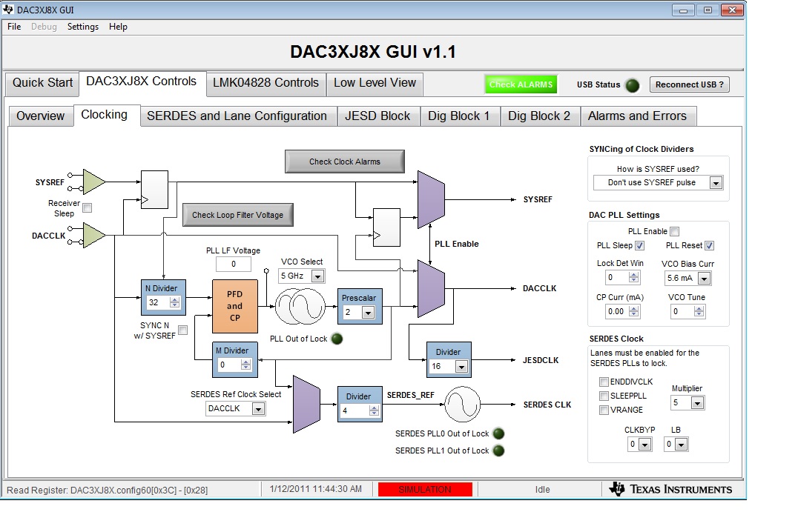Click the SYSREF output multiplexer block

[x=431, y=199]
